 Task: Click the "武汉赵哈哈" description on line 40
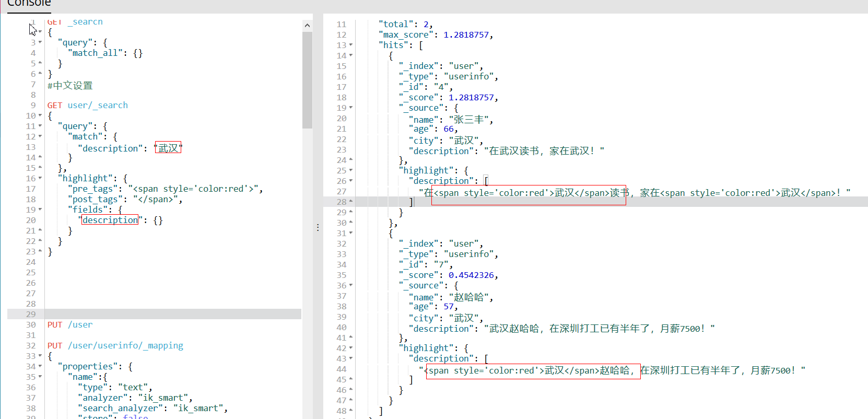click(x=562, y=328)
